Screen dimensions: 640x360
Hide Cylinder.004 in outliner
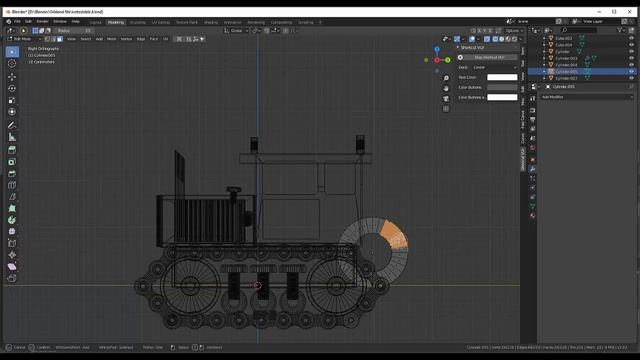pos(631,64)
